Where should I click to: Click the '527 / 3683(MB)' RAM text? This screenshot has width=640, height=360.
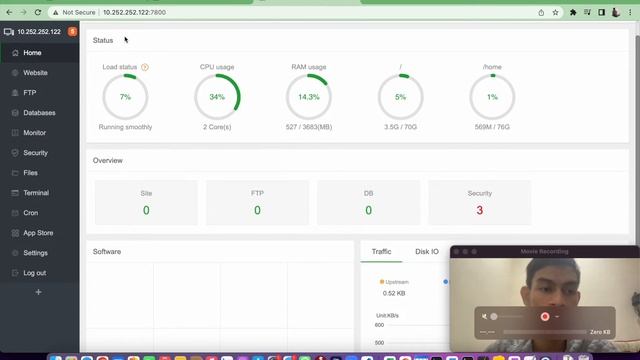309,127
